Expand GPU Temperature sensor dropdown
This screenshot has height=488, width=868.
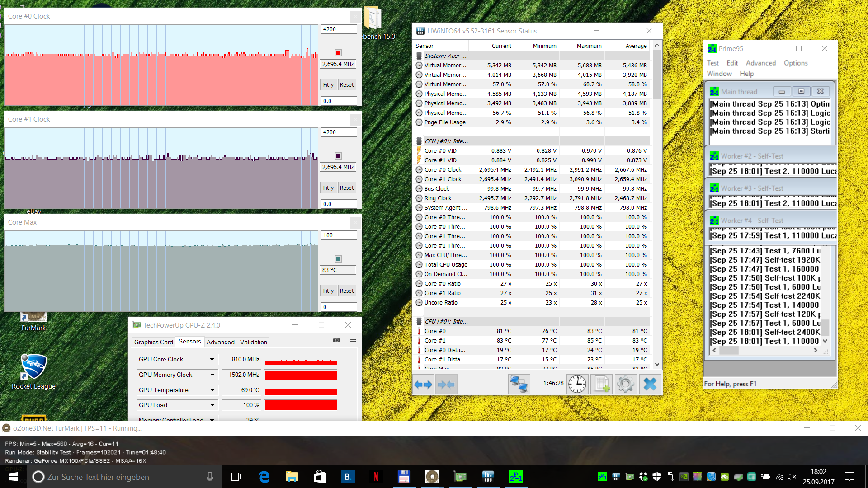212,390
